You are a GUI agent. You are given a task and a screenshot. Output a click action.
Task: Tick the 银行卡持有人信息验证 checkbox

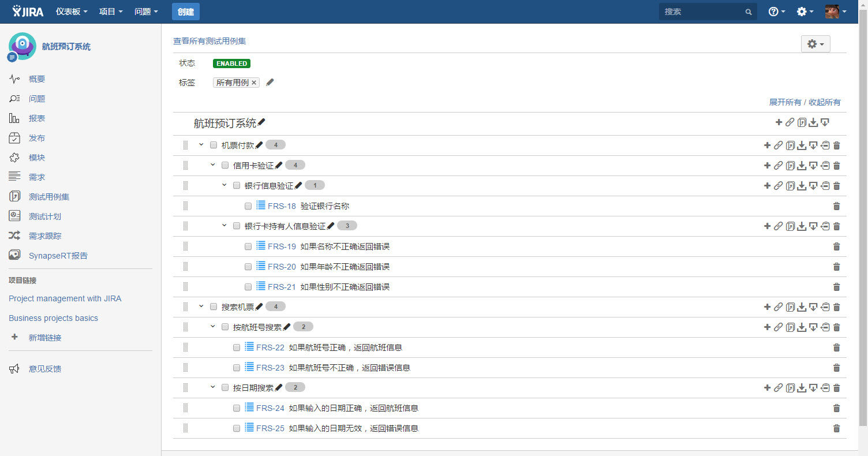pyautogui.click(x=237, y=226)
